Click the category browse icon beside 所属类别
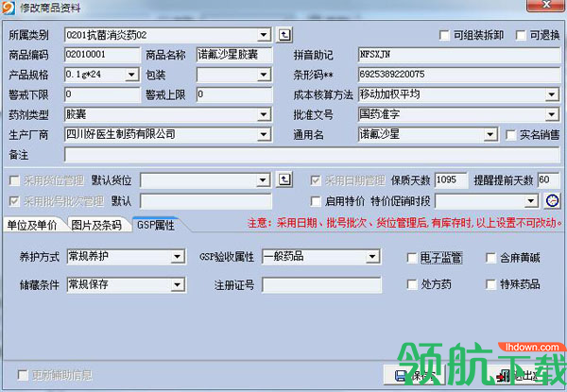Viewport: 567px width, 392px height. tap(284, 35)
